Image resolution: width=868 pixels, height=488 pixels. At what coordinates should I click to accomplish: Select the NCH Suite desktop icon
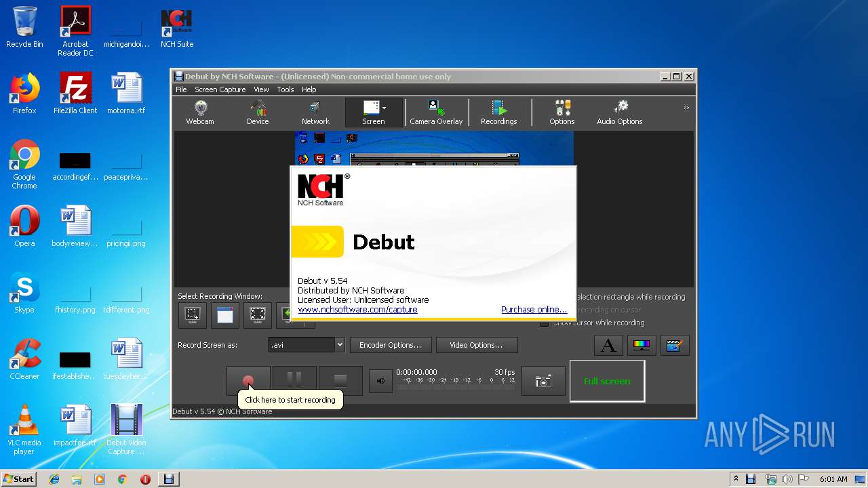point(177,27)
